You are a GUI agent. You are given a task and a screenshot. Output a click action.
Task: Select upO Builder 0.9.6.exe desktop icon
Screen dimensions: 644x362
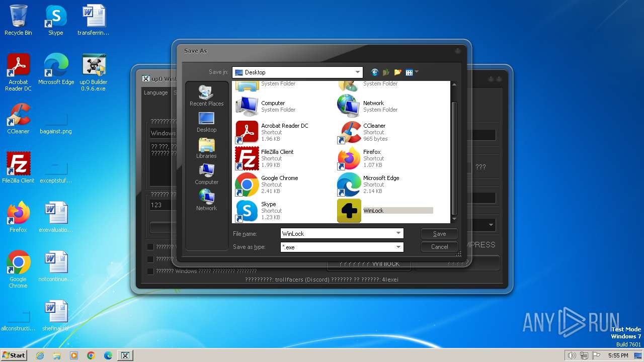pyautogui.click(x=94, y=72)
